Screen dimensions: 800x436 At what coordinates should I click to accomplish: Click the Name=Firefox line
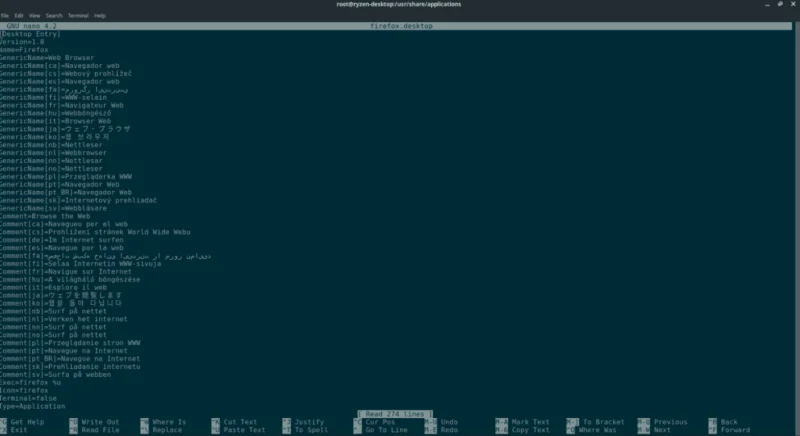(x=24, y=50)
